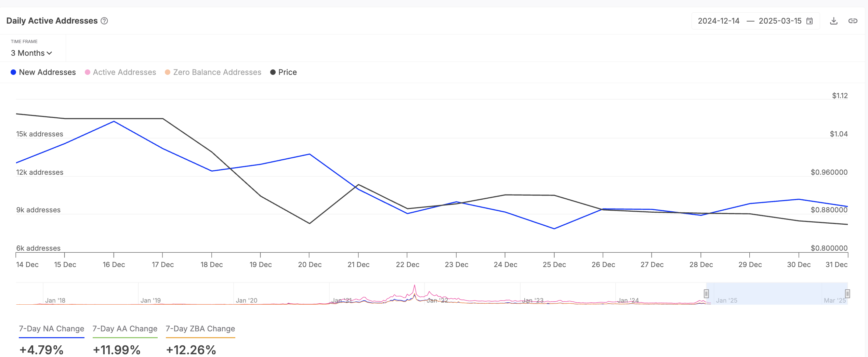The image size is (868, 357).
Task: Click the +11.99% AA change value
Action: click(117, 350)
